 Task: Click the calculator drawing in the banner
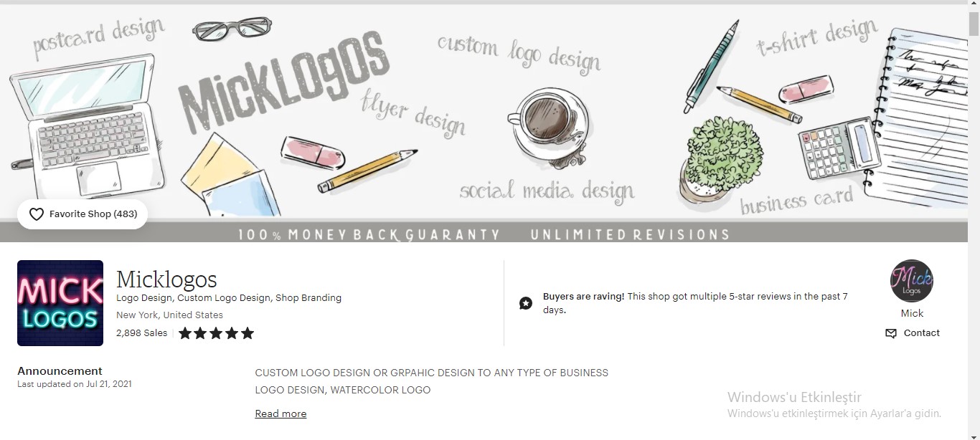(839, 148)
